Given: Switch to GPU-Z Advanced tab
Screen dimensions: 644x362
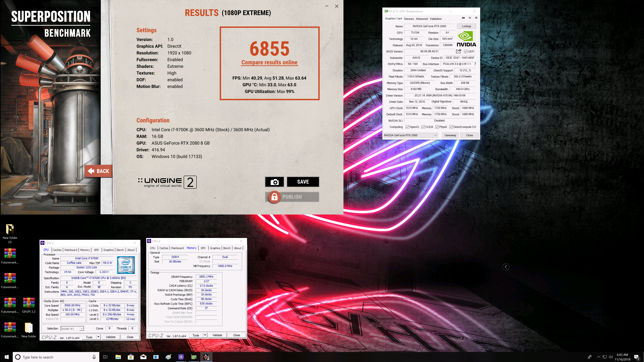Looking at the screenshot, I should pos(422,19).
